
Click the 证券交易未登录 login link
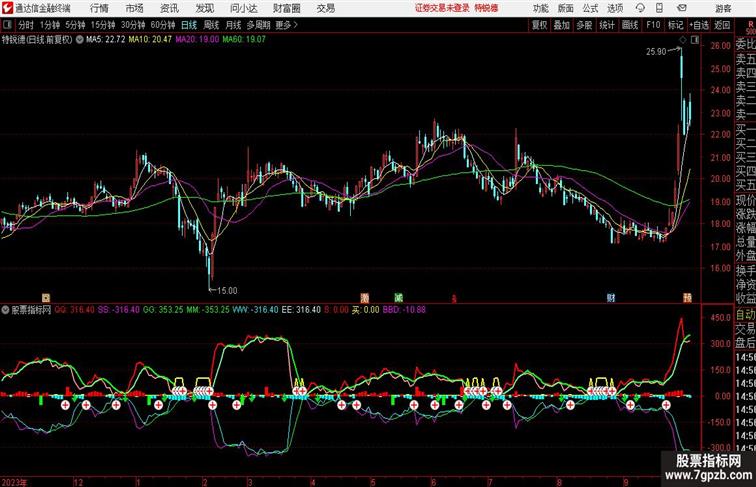[442, 8]
